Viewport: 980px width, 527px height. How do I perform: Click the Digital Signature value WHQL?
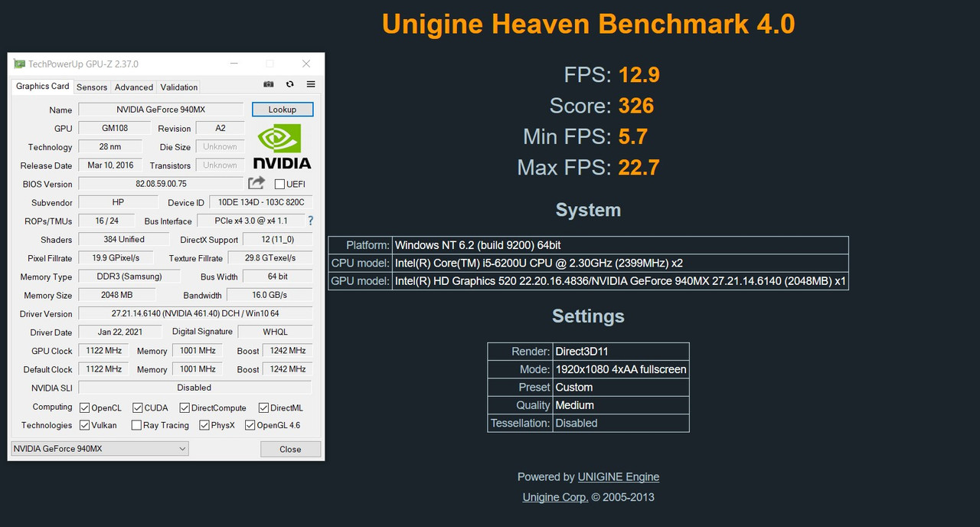coord(276,332)
